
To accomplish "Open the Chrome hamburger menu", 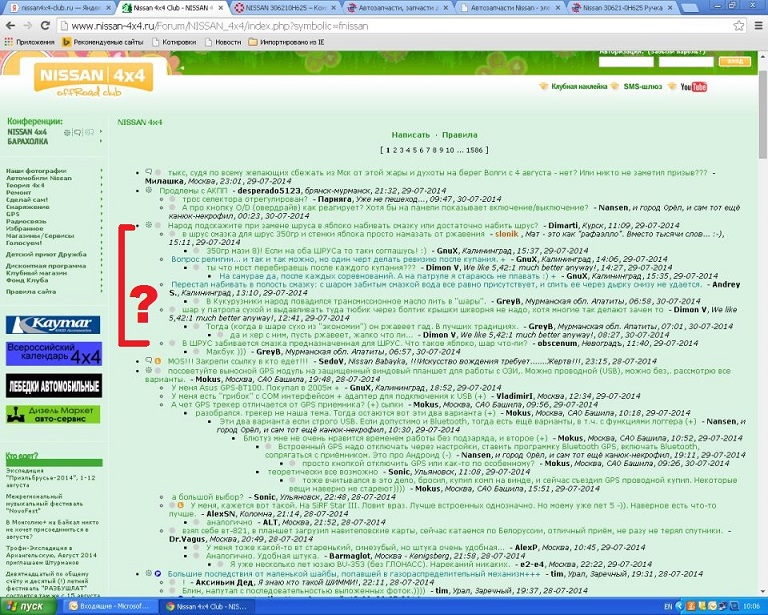I will [x=758, y=26].
